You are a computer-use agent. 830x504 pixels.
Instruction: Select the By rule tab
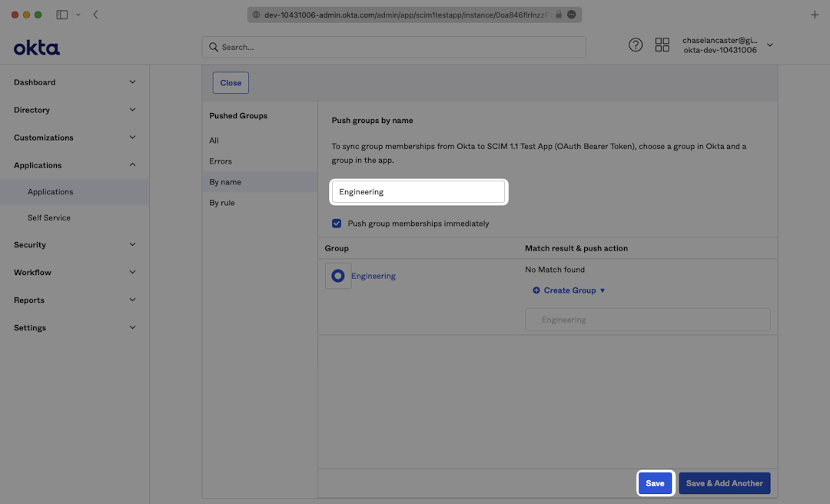(222, 203)
